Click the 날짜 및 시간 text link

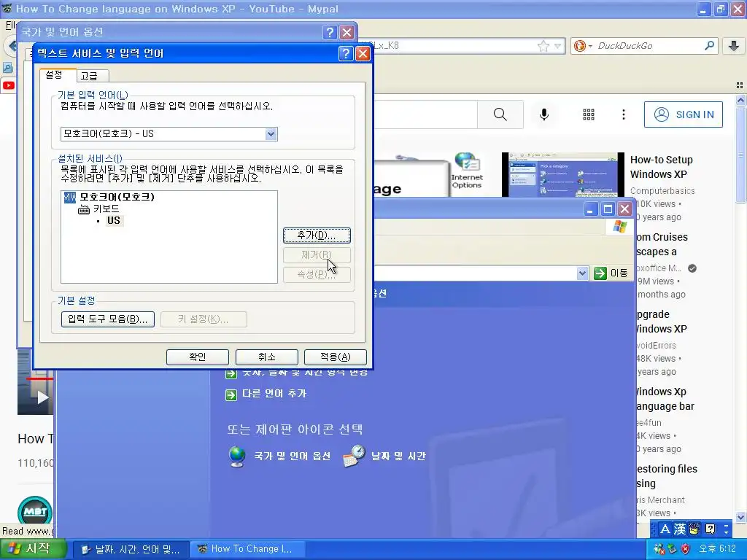[x=398, y=456]
